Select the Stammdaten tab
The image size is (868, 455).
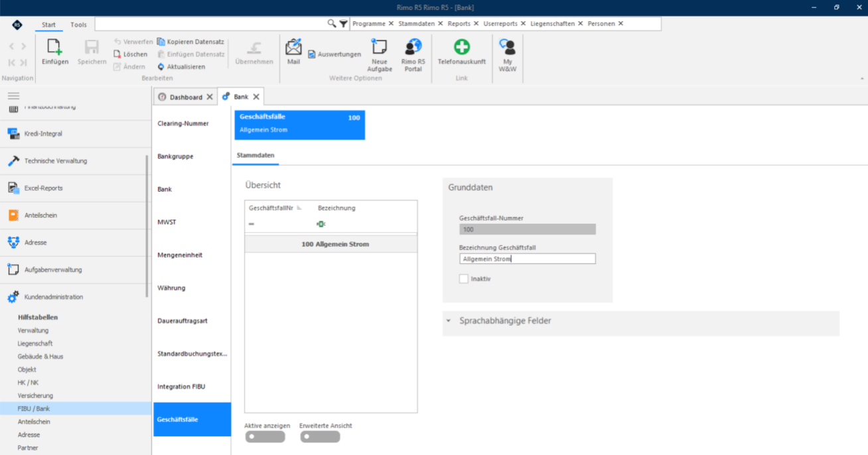pos(255,155)
